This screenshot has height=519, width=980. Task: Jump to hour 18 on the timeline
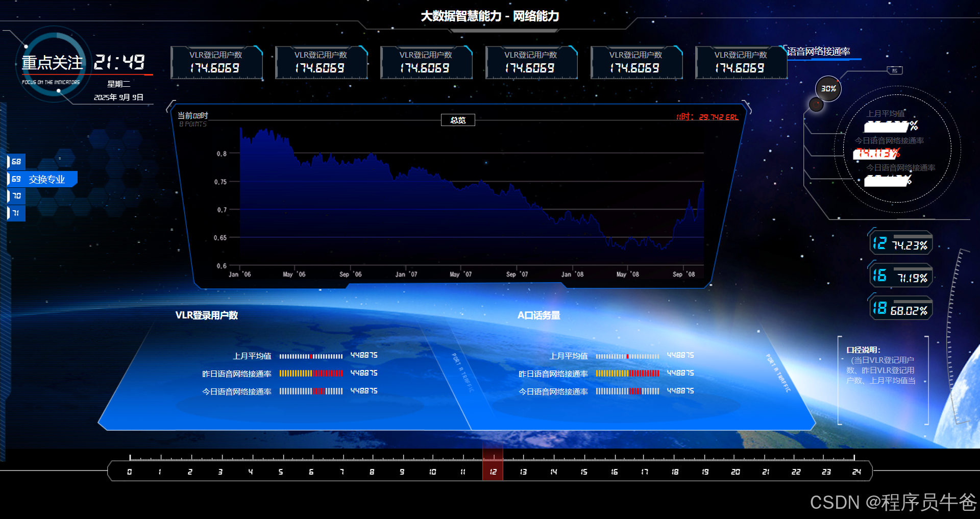pyautogui.click(x=675, y=472)
